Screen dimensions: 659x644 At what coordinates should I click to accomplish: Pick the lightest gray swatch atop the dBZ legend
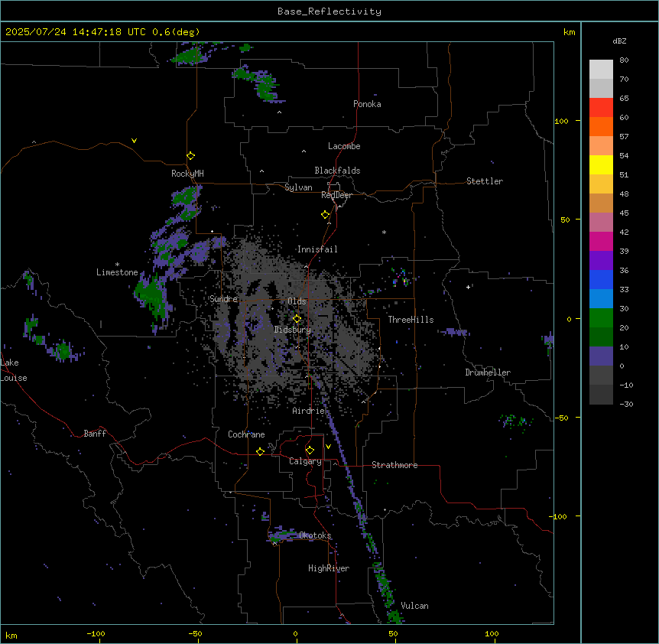[x=601, y=69]
